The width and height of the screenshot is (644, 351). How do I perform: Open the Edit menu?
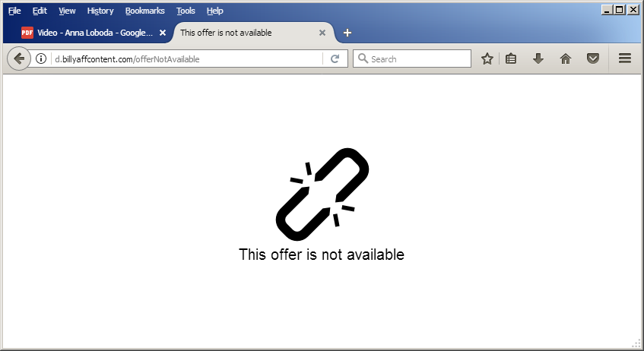(x=40, y=11)
